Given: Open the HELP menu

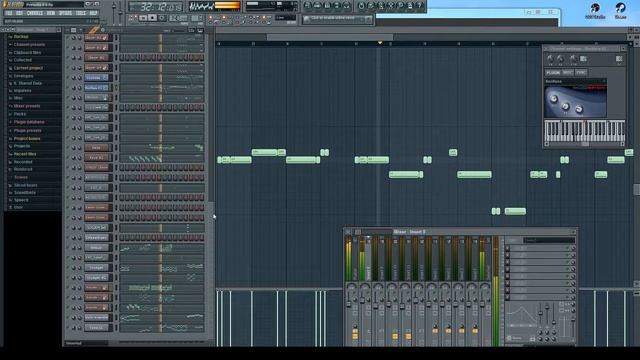Looking at the screenshot, I should (93, 13).
